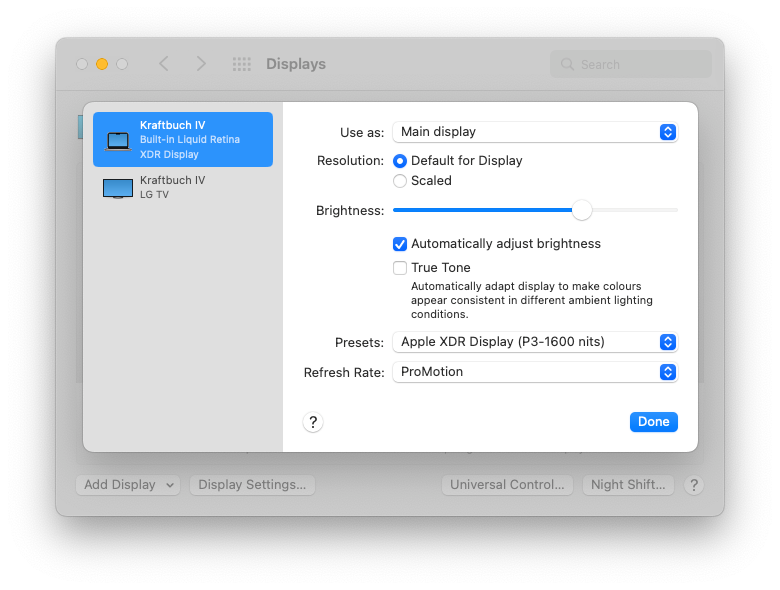Enable the True Tone checkbox
Image resolution: width=780 pixels, height=590 pixels.
pyautogui.click(x=400, y=268)
